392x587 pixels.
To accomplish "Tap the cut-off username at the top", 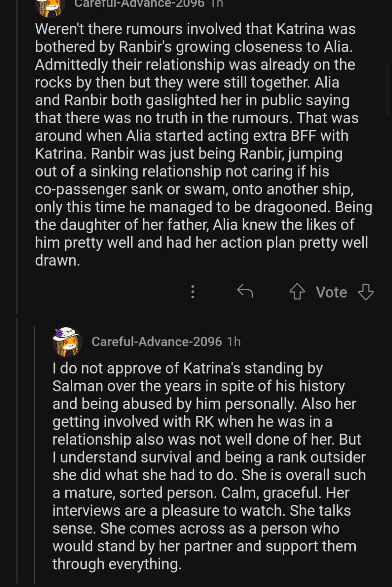I will click(x=139, y=4).
